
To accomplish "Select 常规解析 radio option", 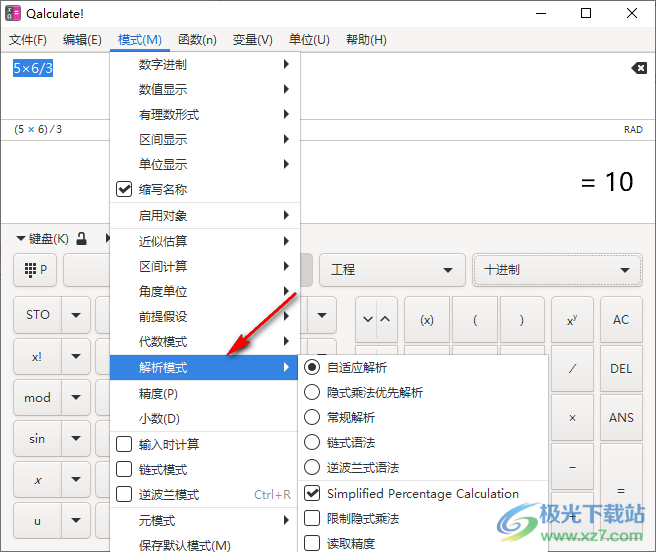I will (312, 417).
